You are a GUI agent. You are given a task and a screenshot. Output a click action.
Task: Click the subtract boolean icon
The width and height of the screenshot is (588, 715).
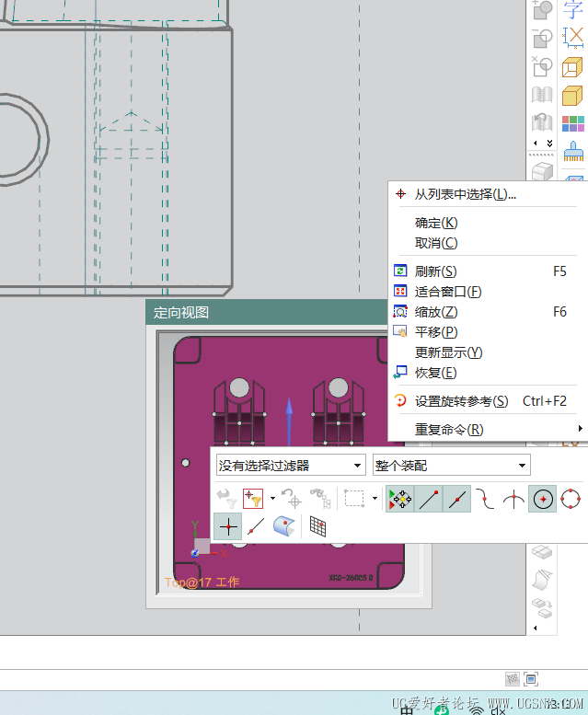click(542, 38)
